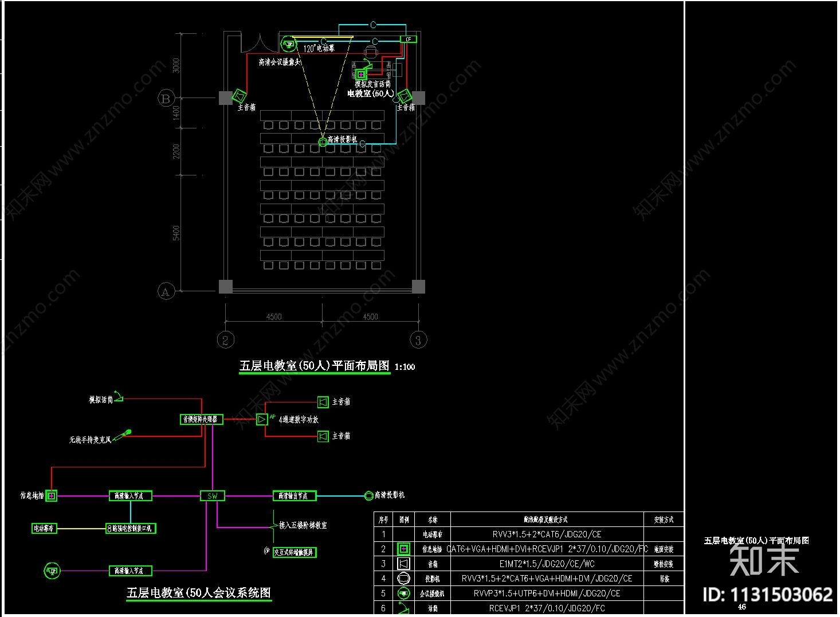The width and height of the screenshot is (840, 617).
Task: Select the 3000 dimension text
Action: point(176,65)
